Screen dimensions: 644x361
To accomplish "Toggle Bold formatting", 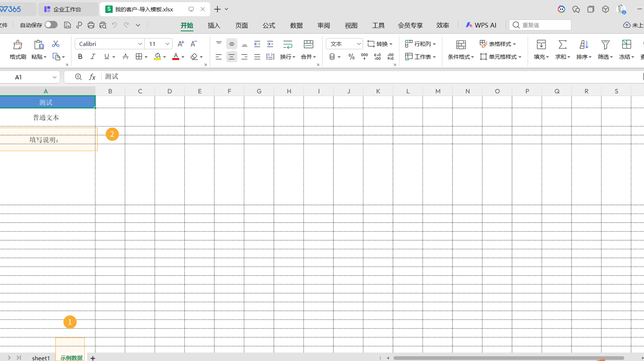I will pyautogui.click(x=80, y=56).
